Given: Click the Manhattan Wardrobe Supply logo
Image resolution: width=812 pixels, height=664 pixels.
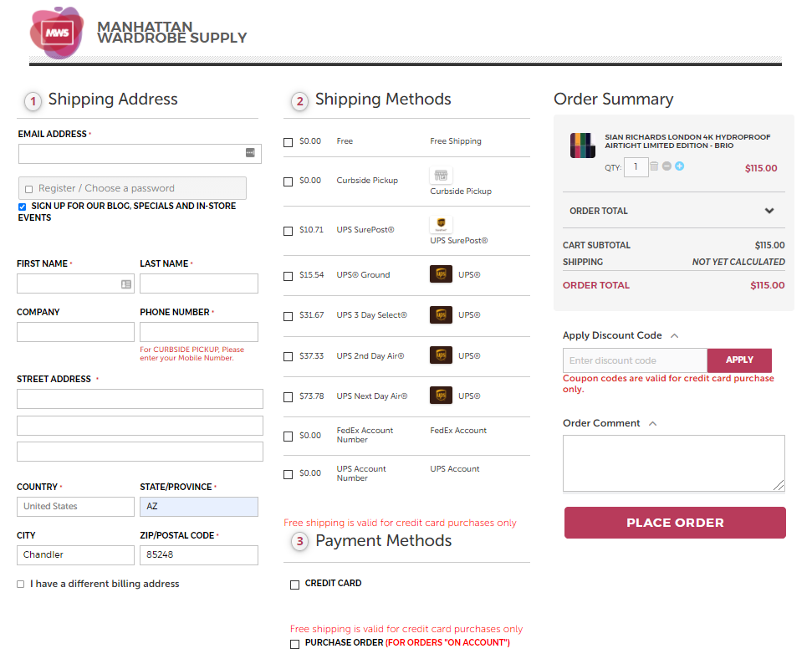Looking at the screenshot, I should tap(138, 33).
